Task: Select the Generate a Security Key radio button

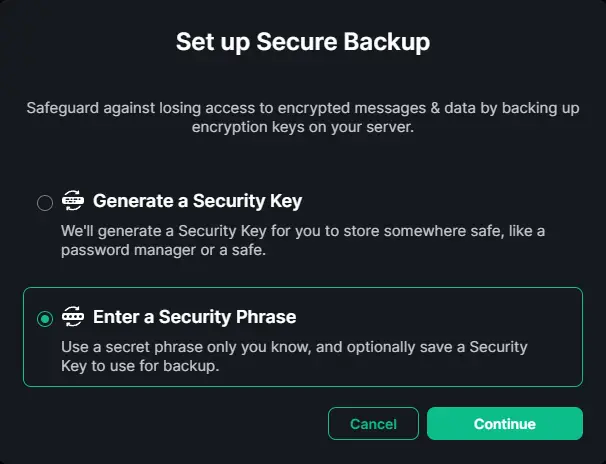Action: (44, 203)
